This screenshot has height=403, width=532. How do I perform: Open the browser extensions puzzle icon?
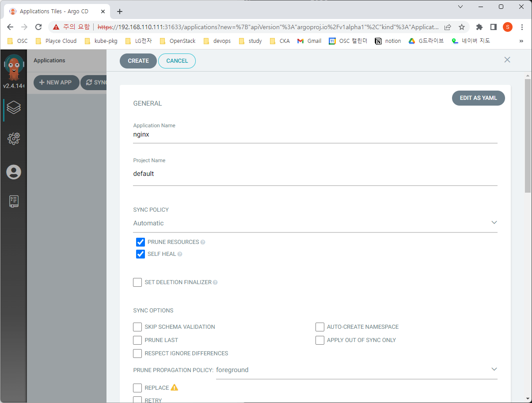(x=479, y=27)
